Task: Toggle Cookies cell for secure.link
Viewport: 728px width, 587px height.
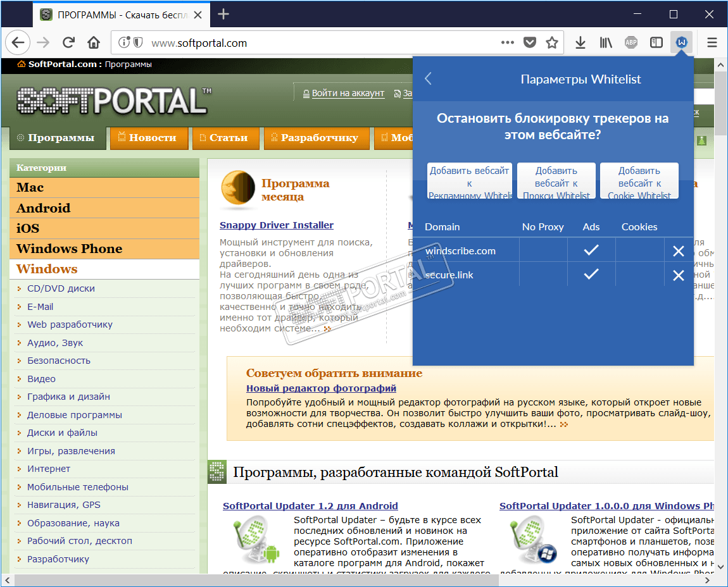Action: pos(639,275)
